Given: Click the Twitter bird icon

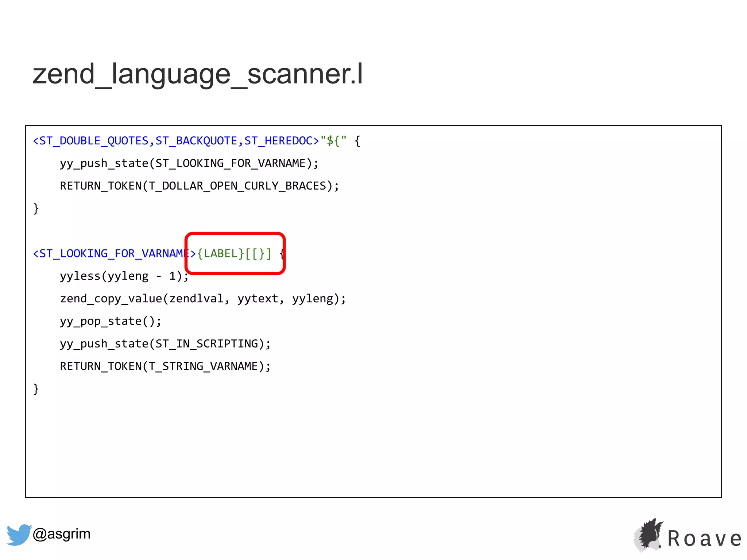Looking at the screenshot, I should coord(19,534).
